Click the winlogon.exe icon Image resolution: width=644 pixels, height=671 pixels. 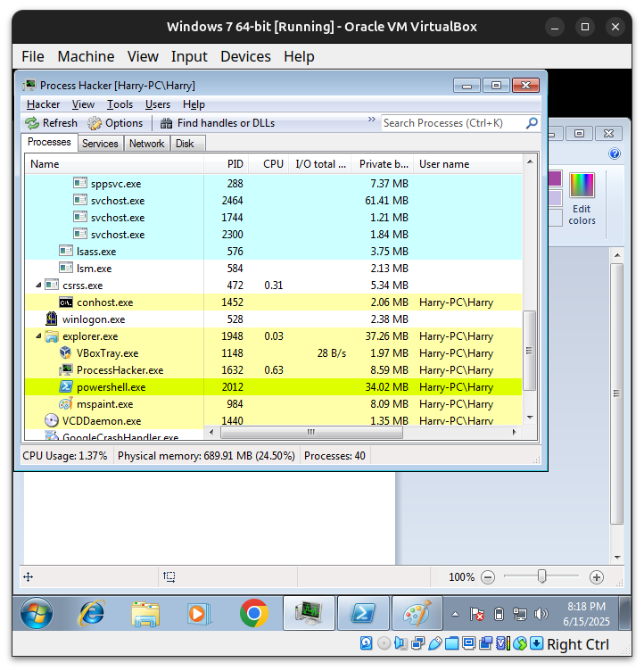click(x=52, y=319)
